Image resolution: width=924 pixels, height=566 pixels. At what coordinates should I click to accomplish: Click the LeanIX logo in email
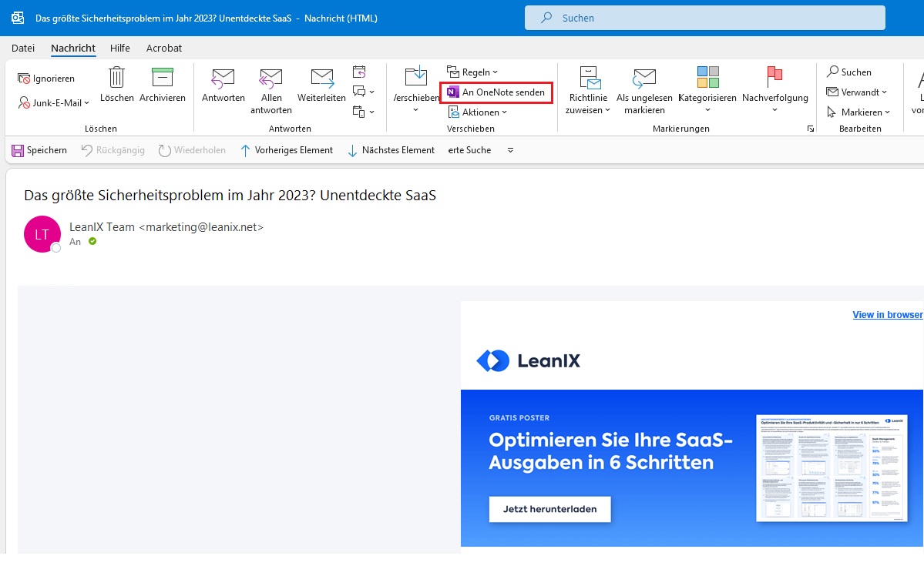click(x=529, y=360)
